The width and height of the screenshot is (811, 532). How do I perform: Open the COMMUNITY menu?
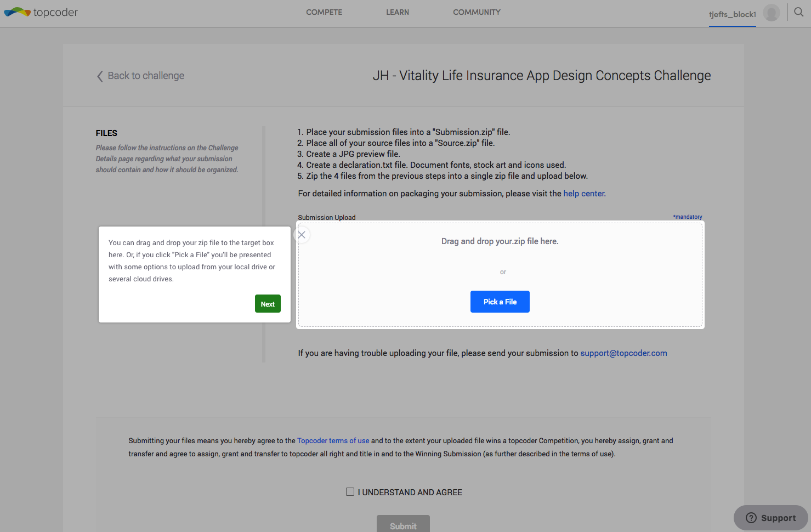click(477, 12)
